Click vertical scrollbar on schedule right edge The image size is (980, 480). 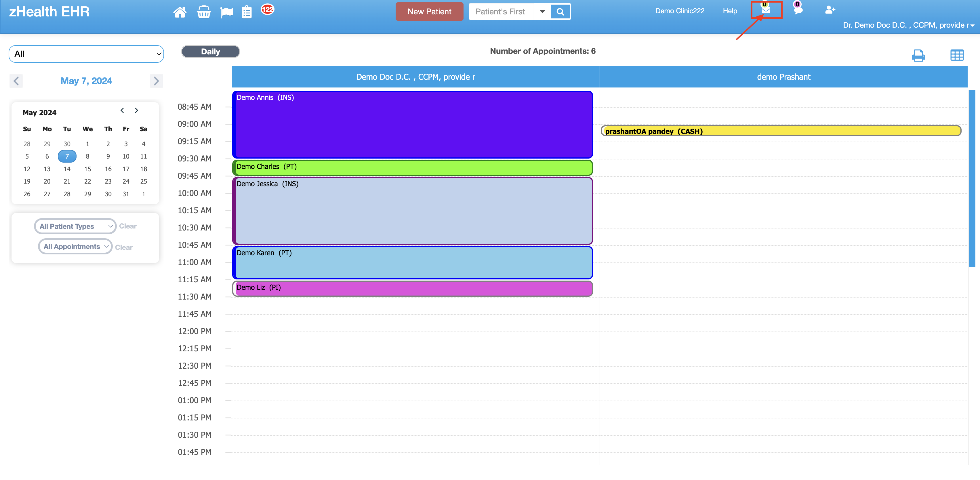click(x=972, y=179)
